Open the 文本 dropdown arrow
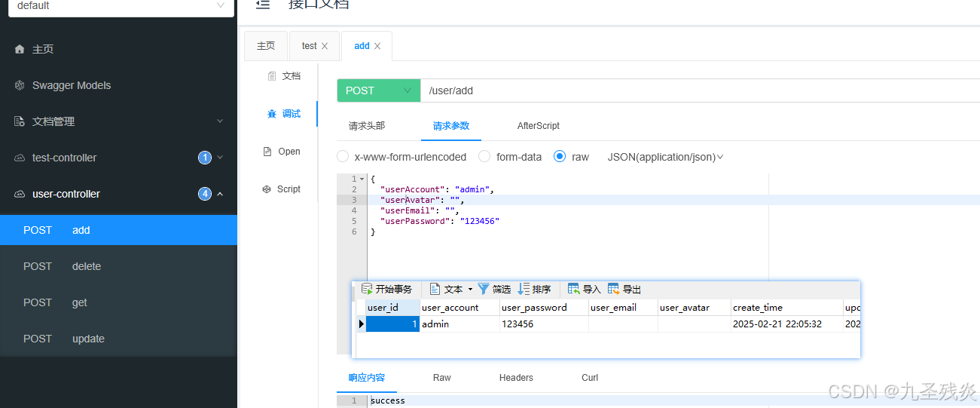The width and height of the screenshot is (980, 408). [x=470, y=290]
